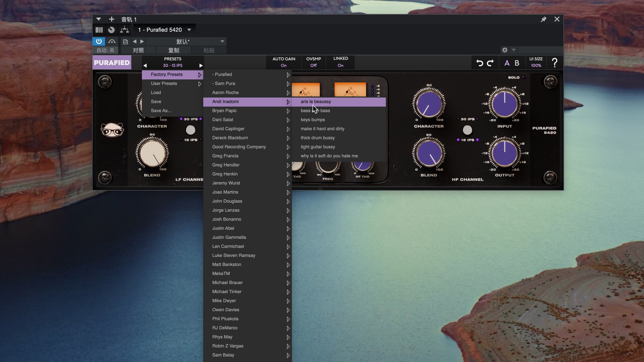Click the HF channel OUTPUT knob
The width and height of the screenshot is (644, 362).
click(504, 153)
